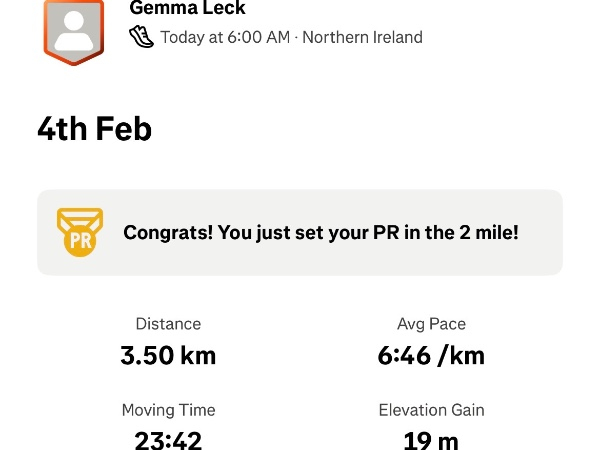
Task: Click the Moving Time stat label
Action: (168, 410)
